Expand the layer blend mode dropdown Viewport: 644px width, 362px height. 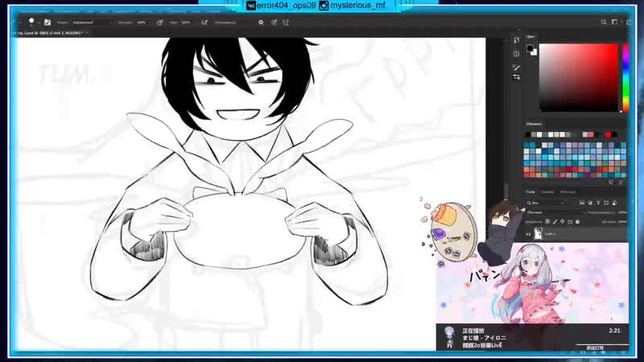(x=547, y=212)
